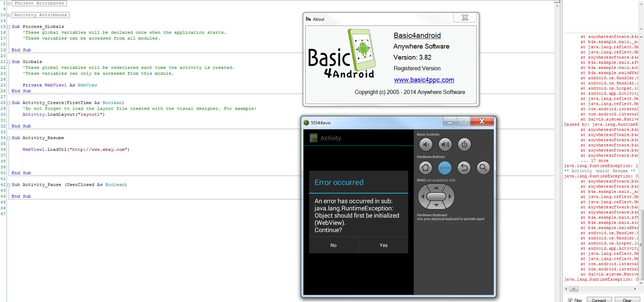Click the B4A icon in About title bar
644x302 pixels.
[308, 19]
